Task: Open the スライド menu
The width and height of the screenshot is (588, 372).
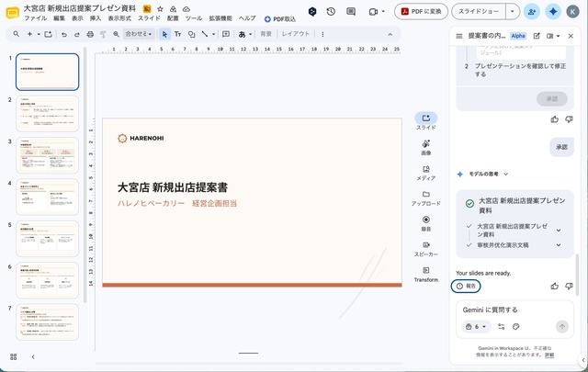Action: [149, 18]
